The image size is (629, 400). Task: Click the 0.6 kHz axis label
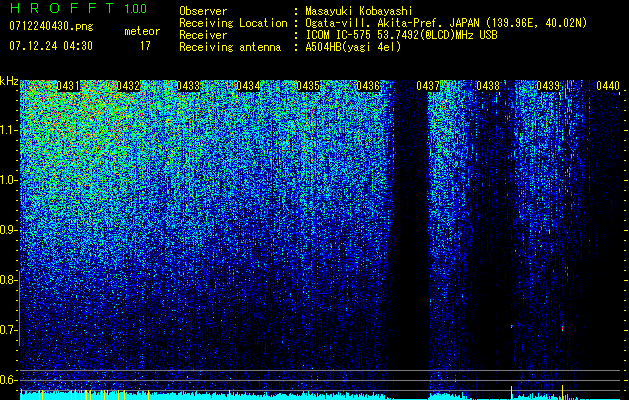8,380
